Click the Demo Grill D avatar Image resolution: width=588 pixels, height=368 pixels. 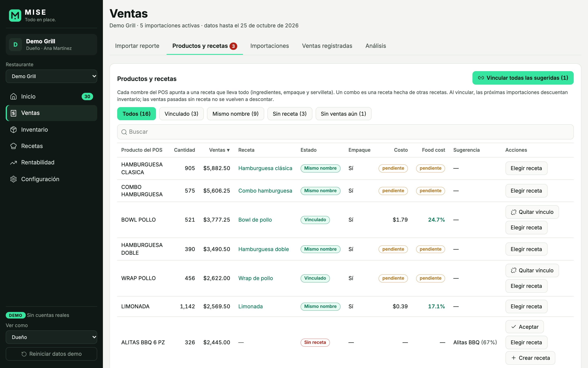(x=16, y=45)
